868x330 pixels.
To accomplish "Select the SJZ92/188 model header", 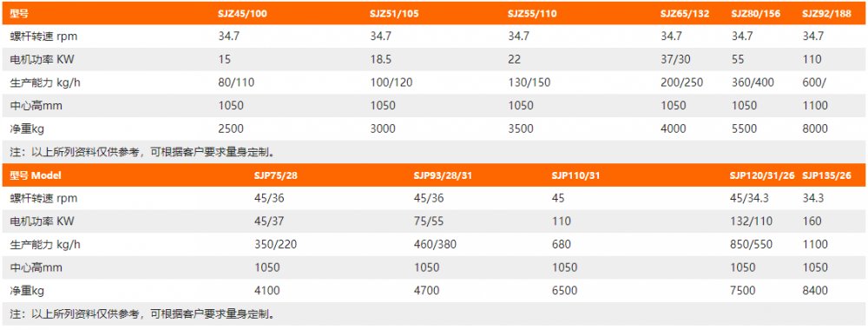I will 826,14.
